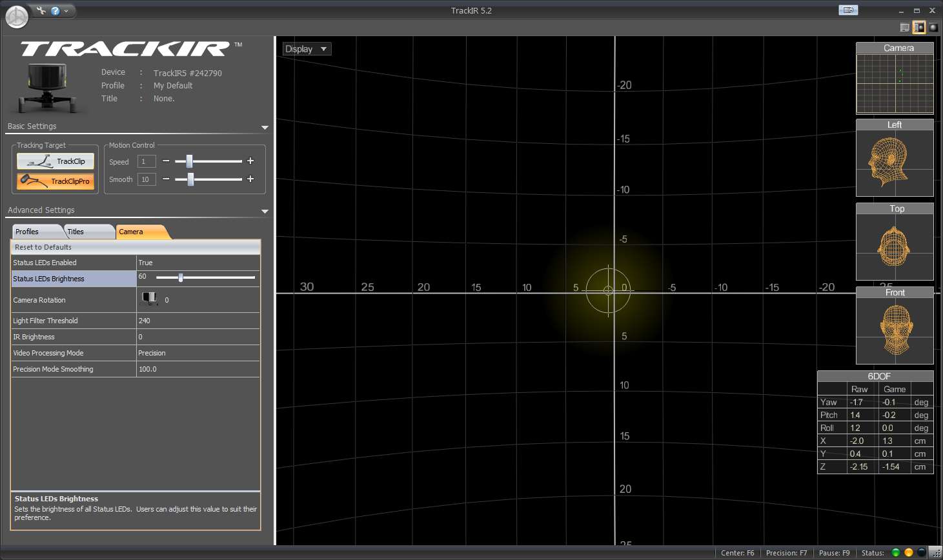Decrease Speed with minus button

[166, 161]
